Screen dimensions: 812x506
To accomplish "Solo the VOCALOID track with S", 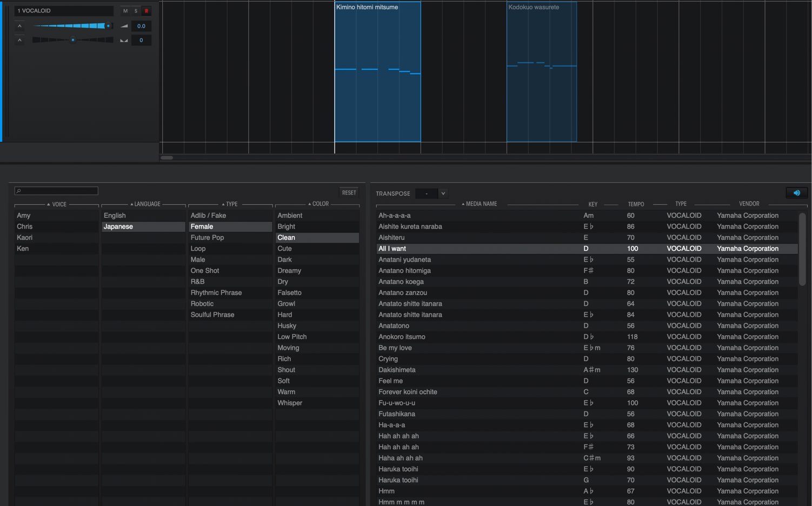I will 136,11.
